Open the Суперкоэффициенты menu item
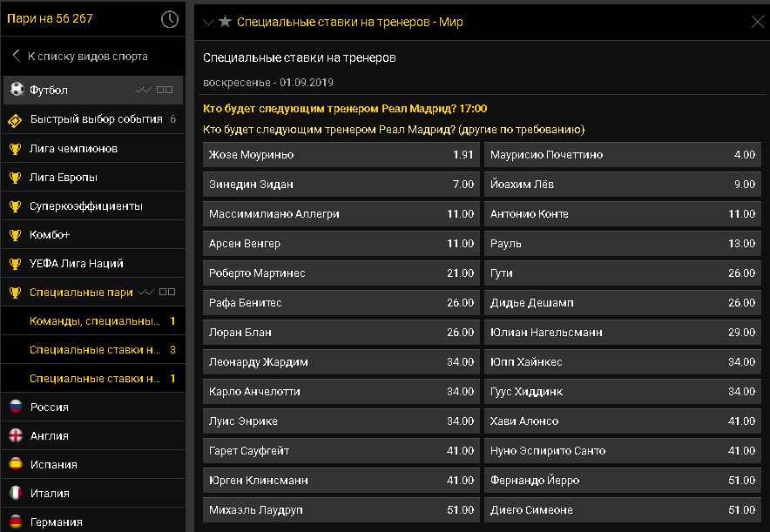Viewport: 770px width, 532px height. click(x=93, y=206)
